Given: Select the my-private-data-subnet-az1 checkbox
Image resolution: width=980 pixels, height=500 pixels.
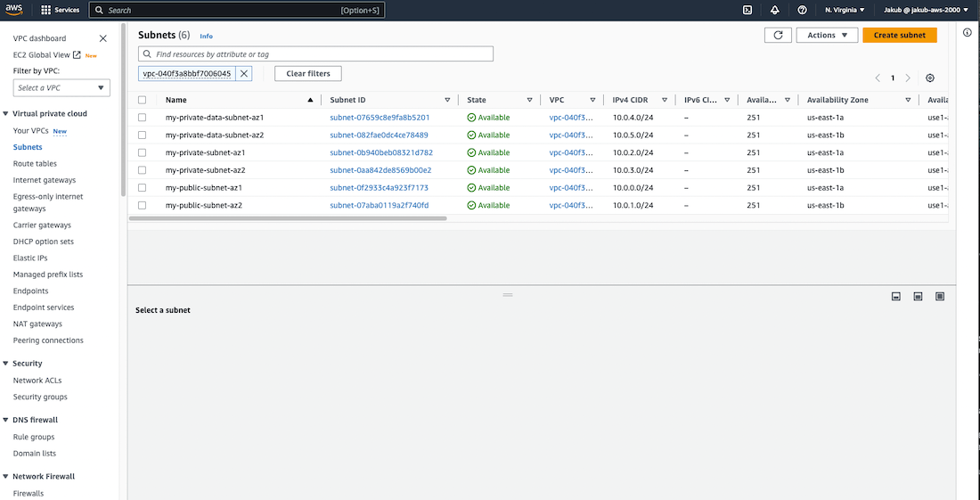Looking at the screenshot, I should pyautogui.click(x=143, y=118).
